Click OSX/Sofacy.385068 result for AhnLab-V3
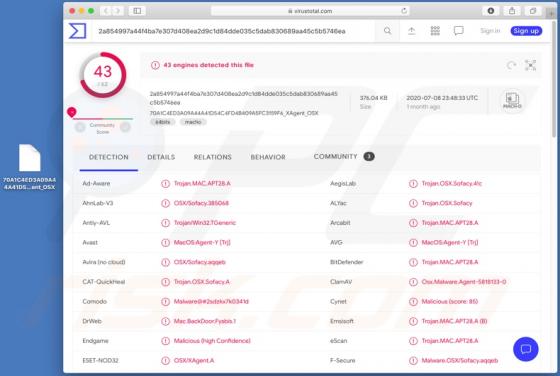 pos(201,203)
